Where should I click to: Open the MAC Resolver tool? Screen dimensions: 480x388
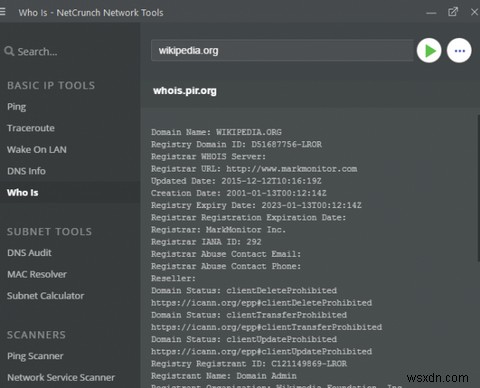click(x=37, y=274)
